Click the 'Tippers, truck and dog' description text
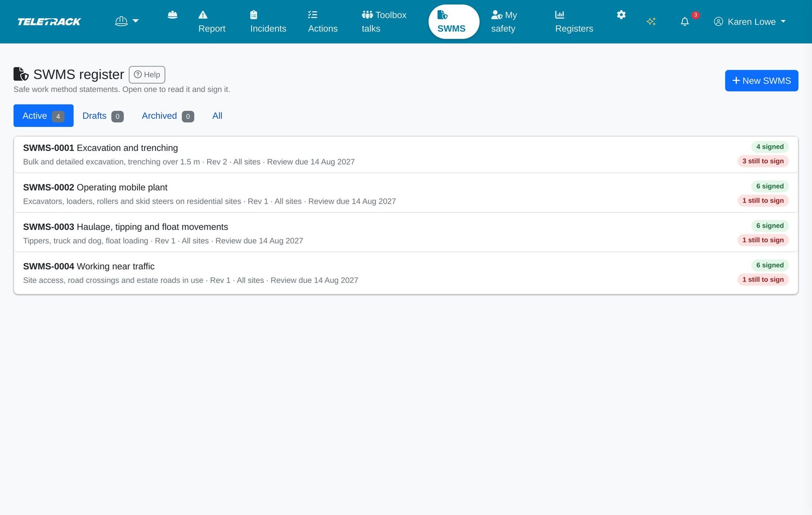This screenshot has height=515, width=812. pos(163,241)
